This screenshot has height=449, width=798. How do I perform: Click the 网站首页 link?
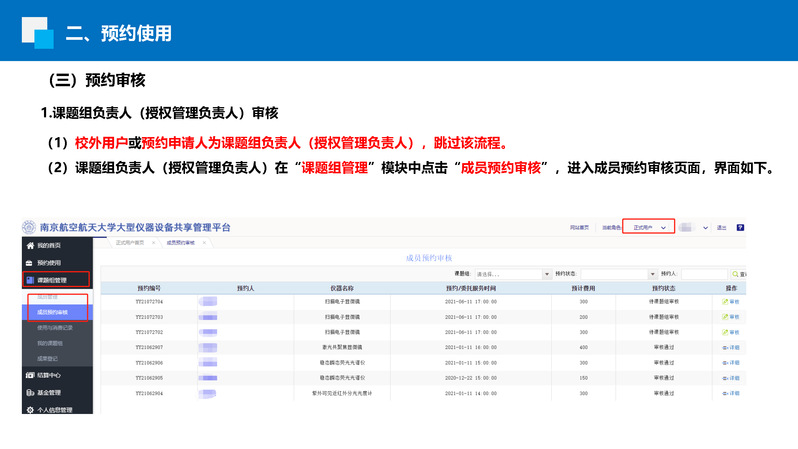pos(579,227)
